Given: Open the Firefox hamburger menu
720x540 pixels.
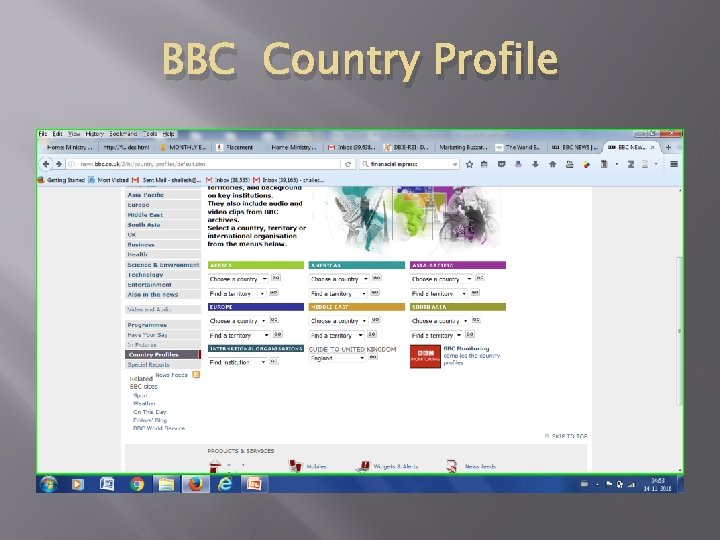Looking at the screenshot, I should (674, 164).
